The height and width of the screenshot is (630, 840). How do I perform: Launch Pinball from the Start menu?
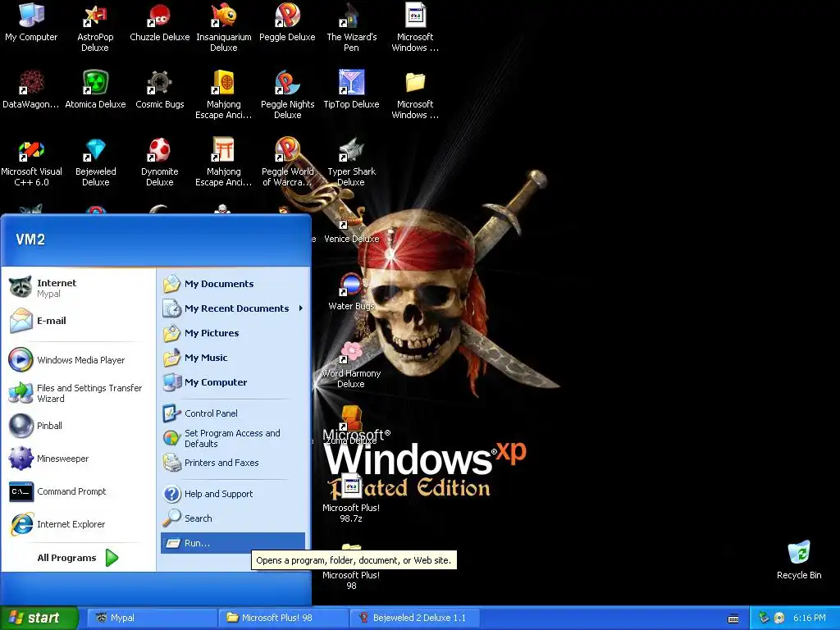coord(78,426)
